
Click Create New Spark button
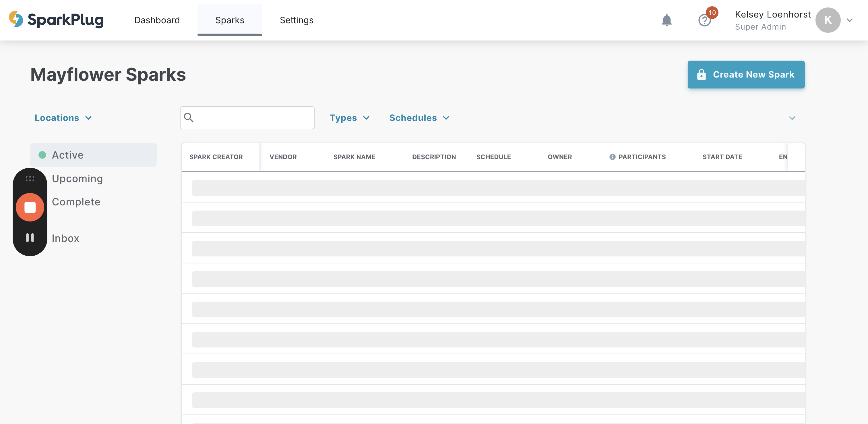tap(746, 75)
